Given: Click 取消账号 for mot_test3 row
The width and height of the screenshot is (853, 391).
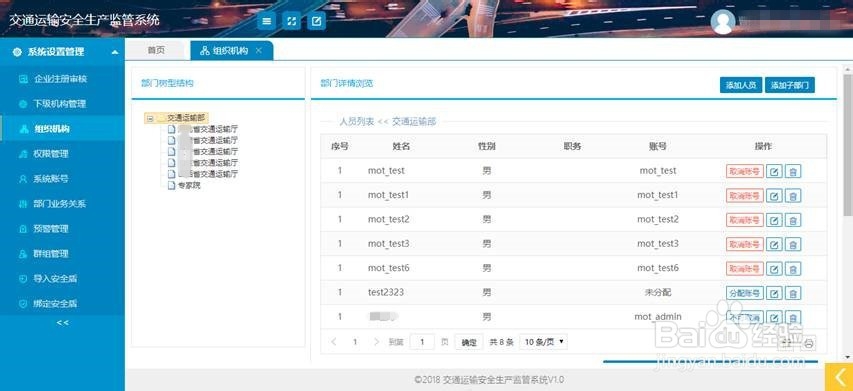Looking at the screenshot, I should [744, 244].
